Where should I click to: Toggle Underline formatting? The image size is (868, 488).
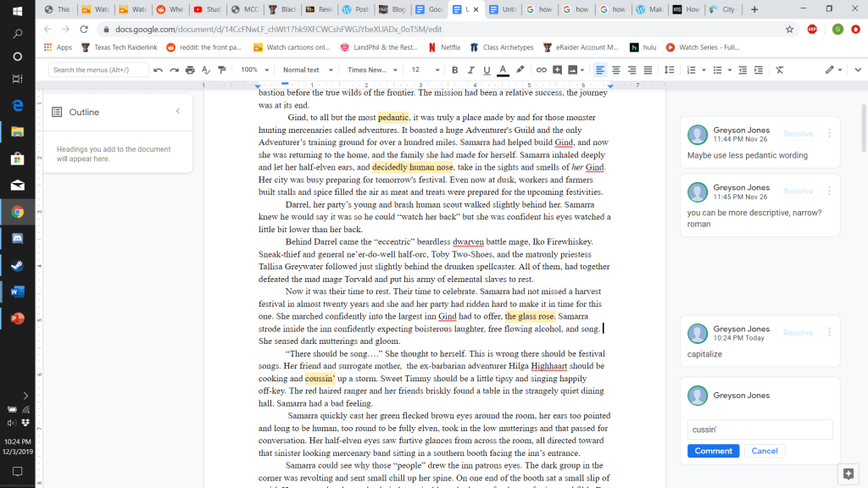tap(487, 69)
